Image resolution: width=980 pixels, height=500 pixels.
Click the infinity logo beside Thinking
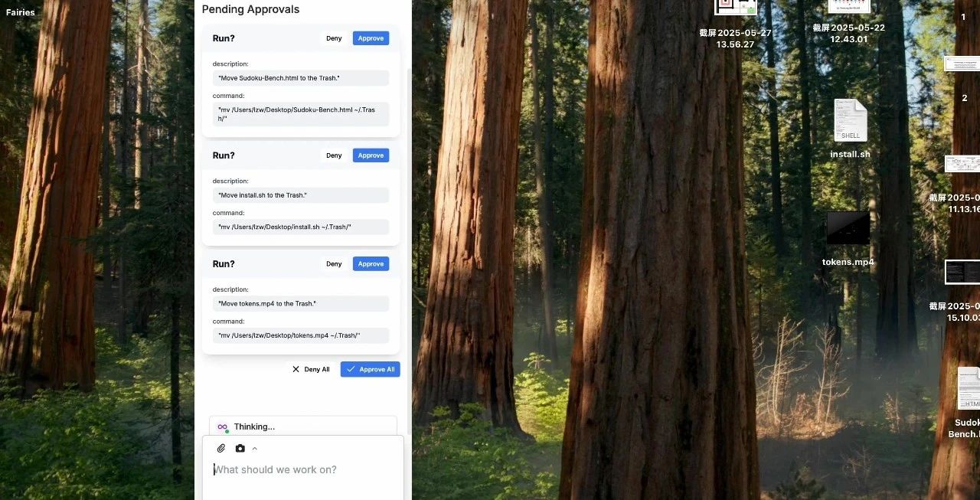tap(222, 426)
